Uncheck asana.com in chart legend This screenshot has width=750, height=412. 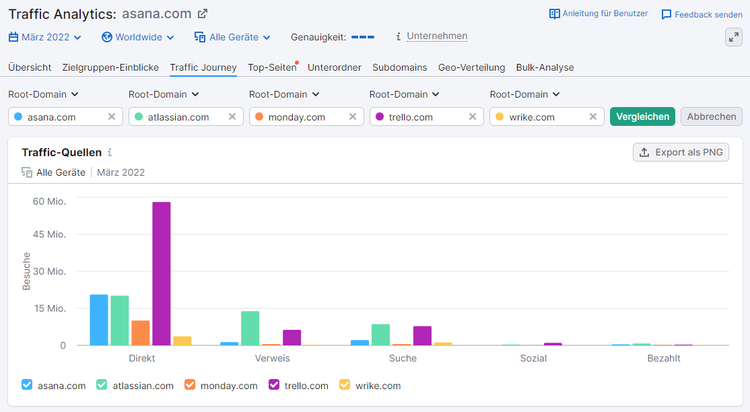[27, 385]
